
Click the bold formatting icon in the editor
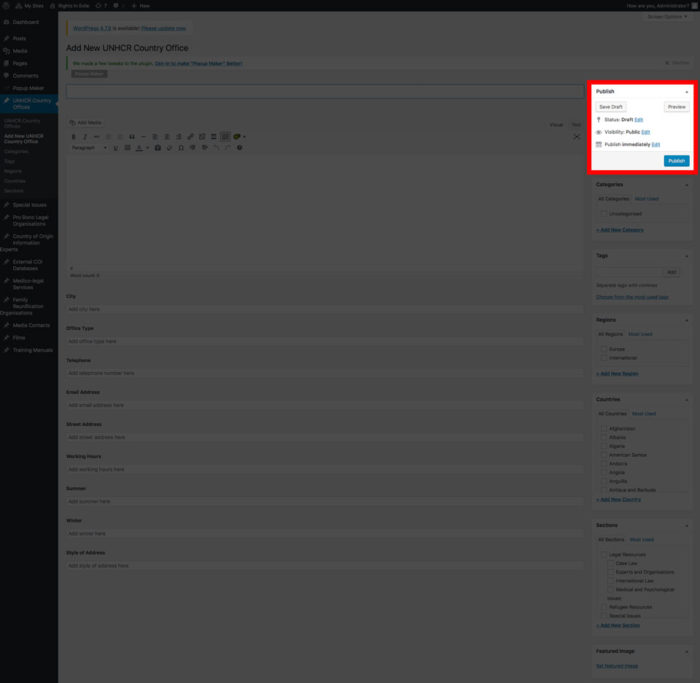74,137
